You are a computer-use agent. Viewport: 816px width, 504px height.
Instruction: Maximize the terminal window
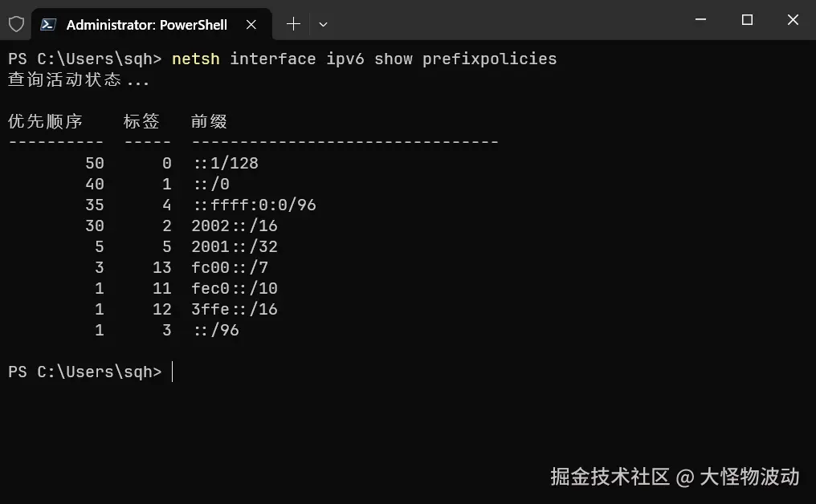(x=747, y=20)
